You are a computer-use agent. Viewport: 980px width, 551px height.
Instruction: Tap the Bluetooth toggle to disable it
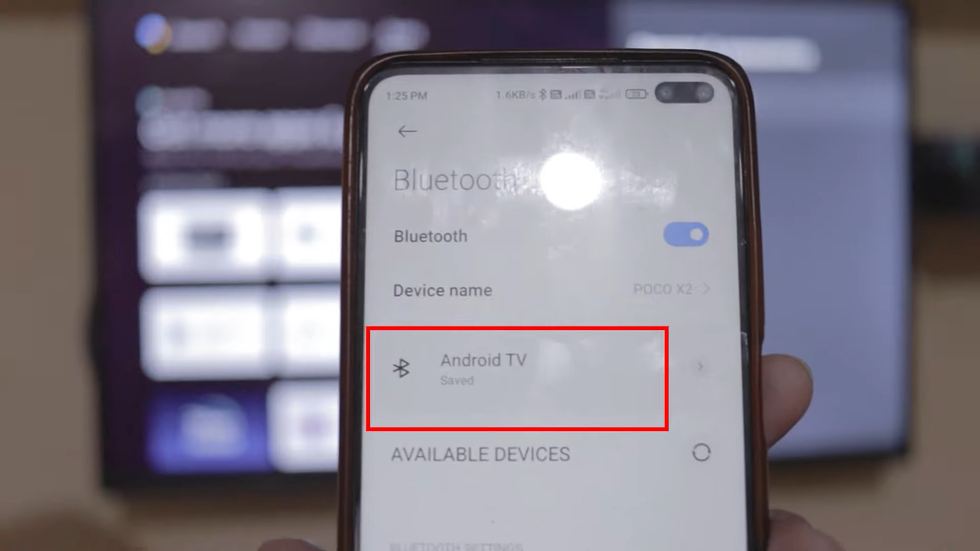coord(687,235)
